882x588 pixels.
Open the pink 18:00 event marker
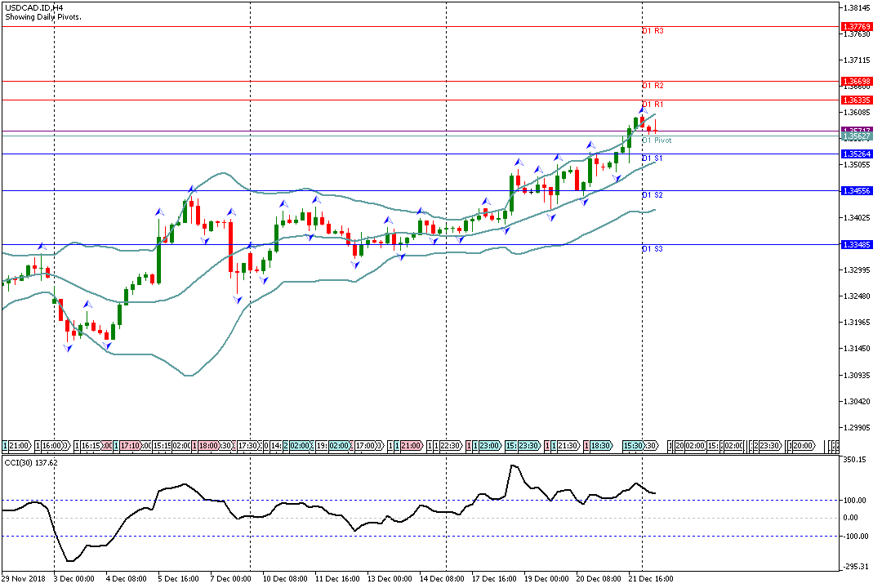pyautogui.click(x=208, y=446)
